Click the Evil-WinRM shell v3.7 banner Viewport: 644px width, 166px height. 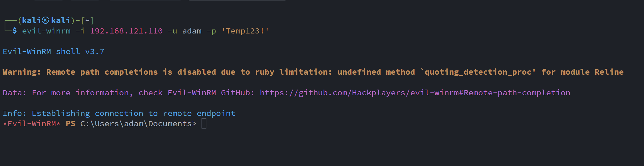click(53, 52)
